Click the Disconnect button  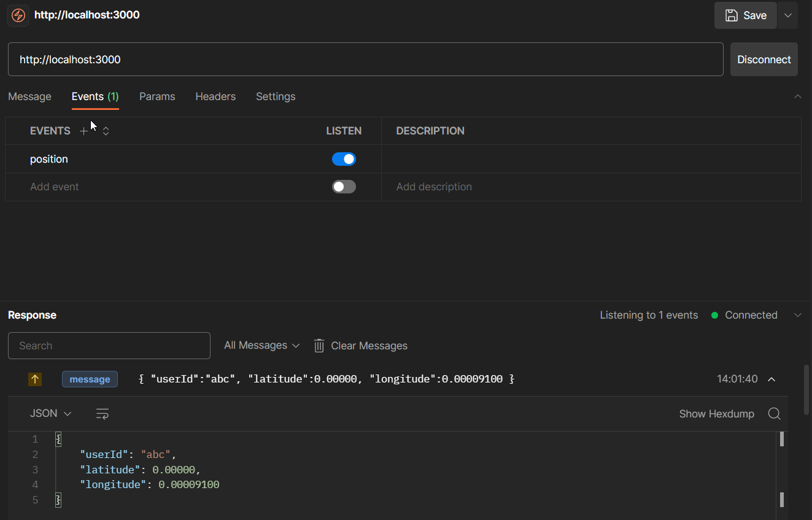point(764,60)
